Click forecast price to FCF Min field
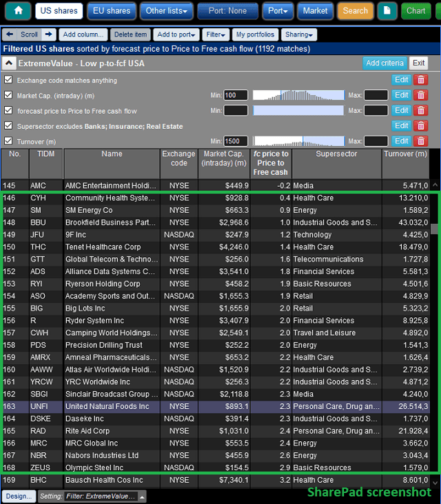This screenshot has height=504, width=441. point(236,110)
